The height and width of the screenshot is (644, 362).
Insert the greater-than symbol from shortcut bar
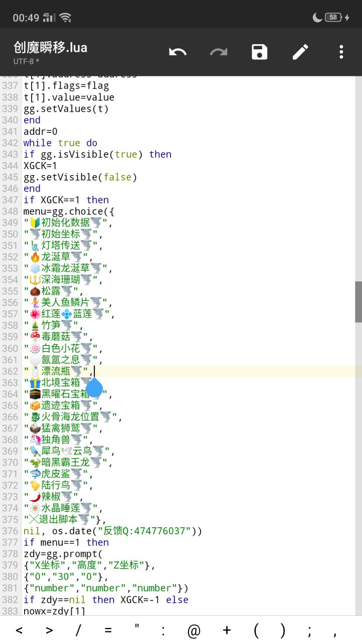[49, 630]
